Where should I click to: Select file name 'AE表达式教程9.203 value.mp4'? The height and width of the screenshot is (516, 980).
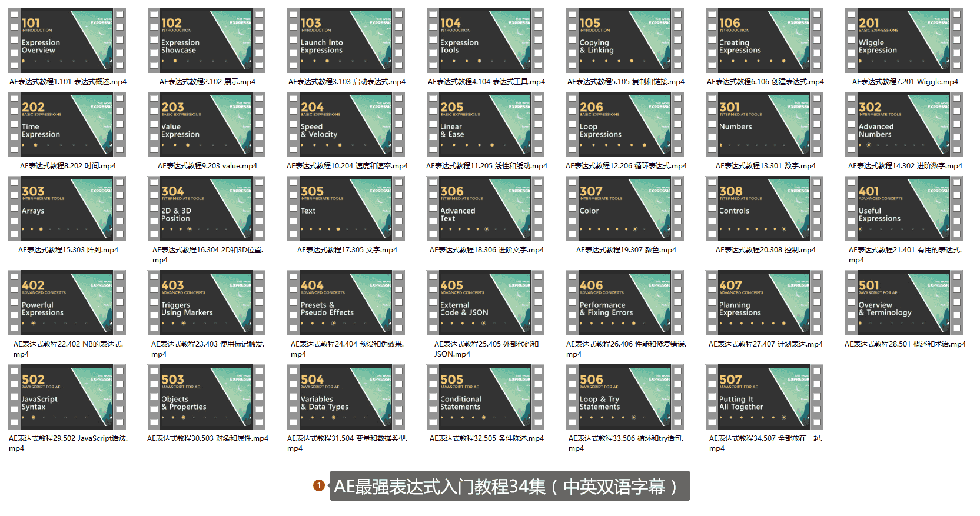[x=208, y=166]
